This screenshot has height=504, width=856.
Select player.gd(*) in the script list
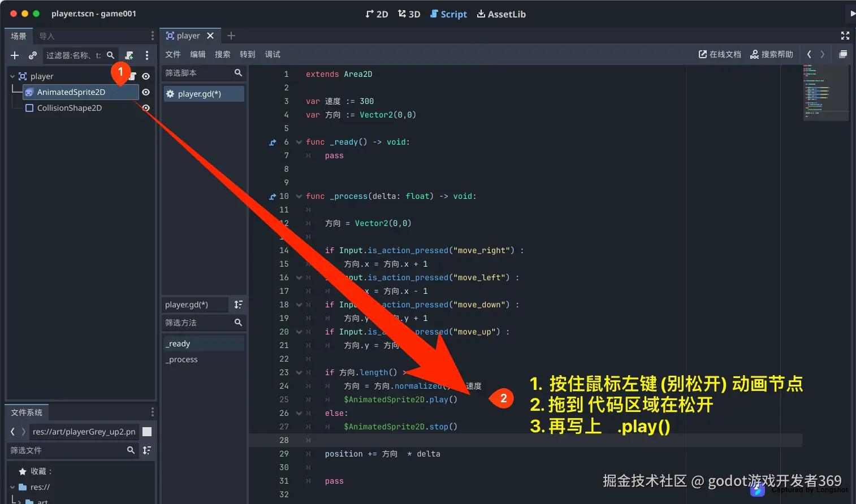pos(204,94)
